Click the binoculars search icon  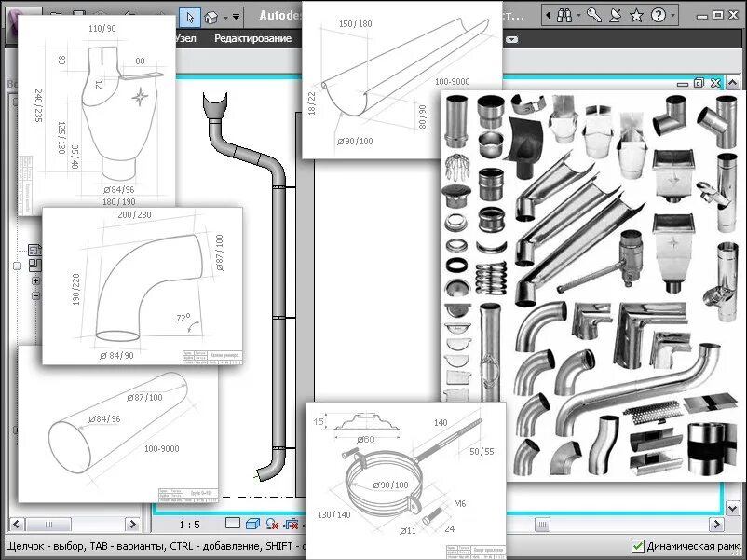(564, 16)
